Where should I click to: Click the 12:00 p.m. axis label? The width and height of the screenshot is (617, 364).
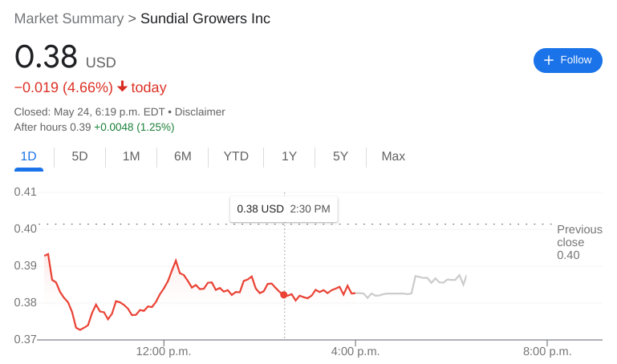(x=164, y=351)
